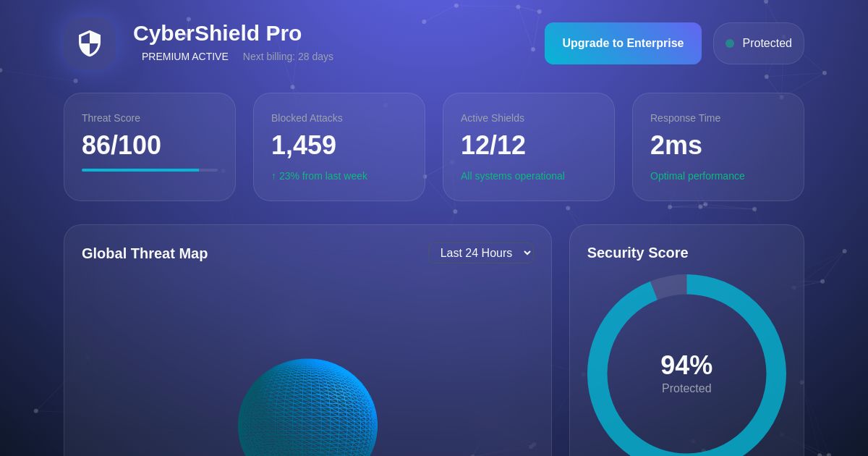Screen dimensions: 868x456
Task: Click the Blocked Attacks counter showing 1,459
Action: (x=304, y=145)
